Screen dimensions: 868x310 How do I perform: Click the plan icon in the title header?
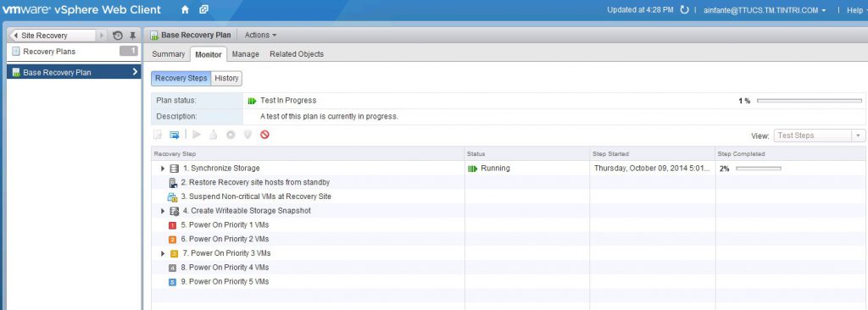(x=154, y=35)
